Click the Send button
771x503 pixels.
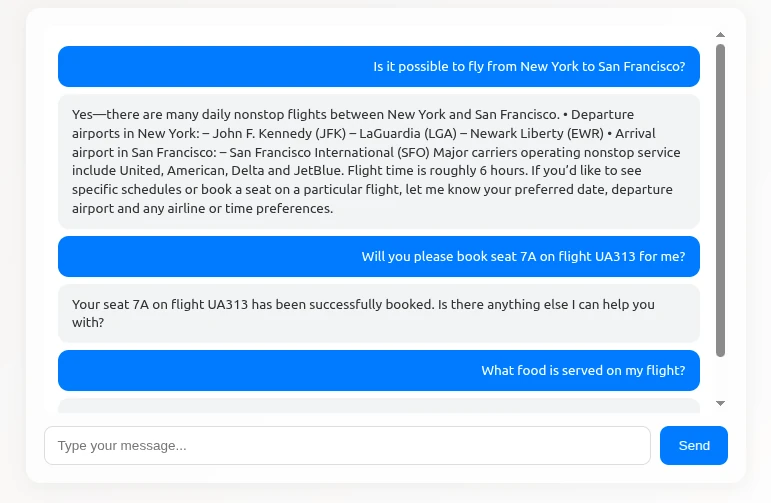[693, 445]
